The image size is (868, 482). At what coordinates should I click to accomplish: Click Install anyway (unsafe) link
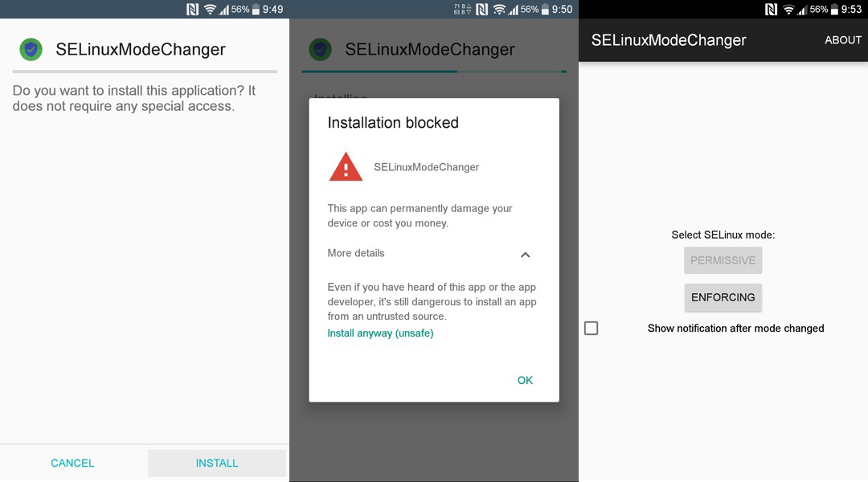(380, 333)
